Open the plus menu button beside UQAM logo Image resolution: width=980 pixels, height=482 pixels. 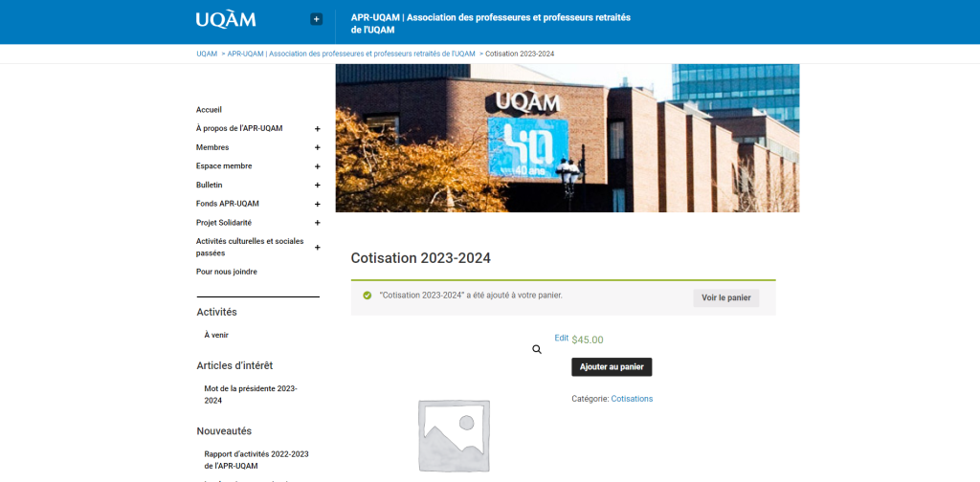coord(316,19)
